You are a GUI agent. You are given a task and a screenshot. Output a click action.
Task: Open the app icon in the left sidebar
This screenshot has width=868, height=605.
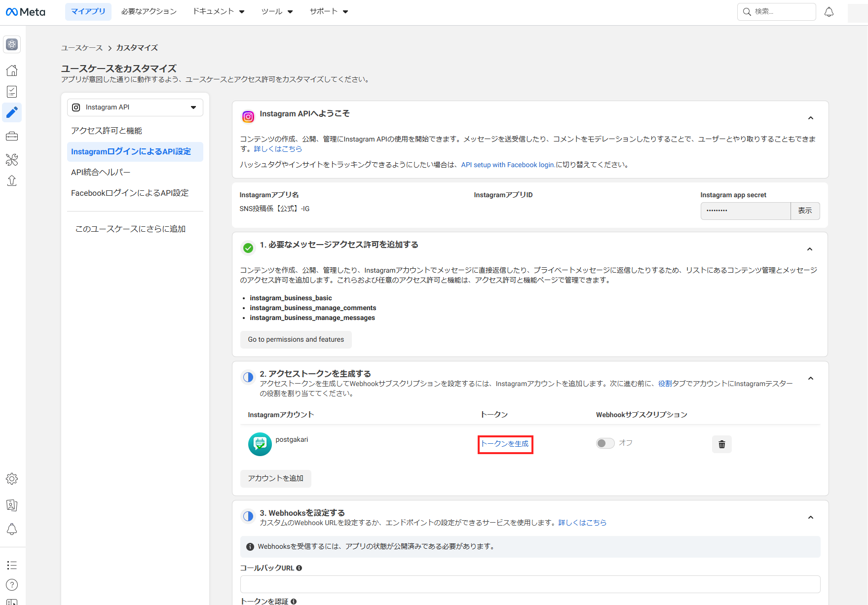[x=12, y=44]
